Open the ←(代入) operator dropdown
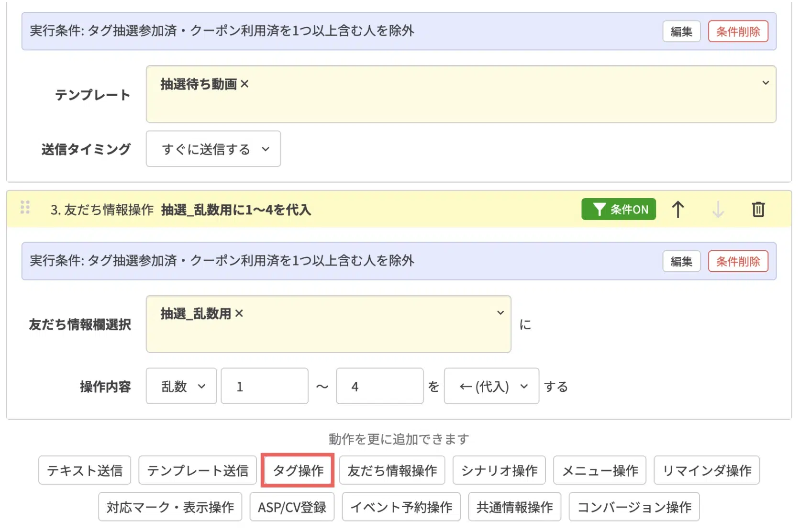 pos(491,386)
